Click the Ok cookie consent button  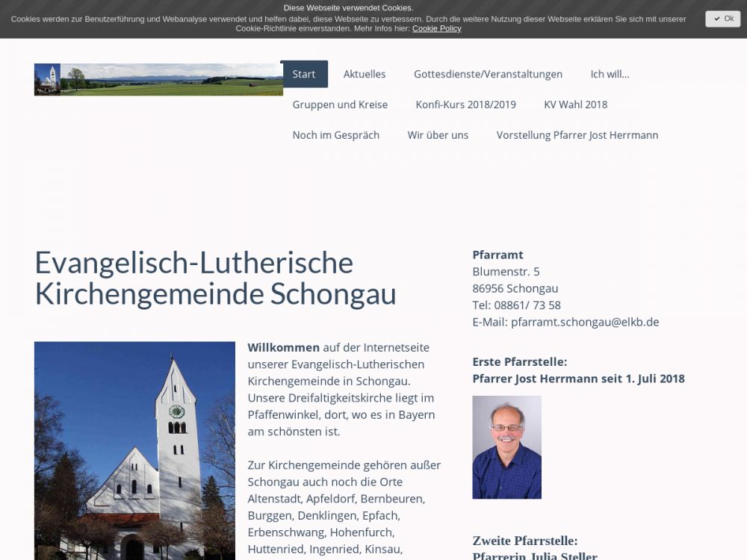tap(722, 19)
